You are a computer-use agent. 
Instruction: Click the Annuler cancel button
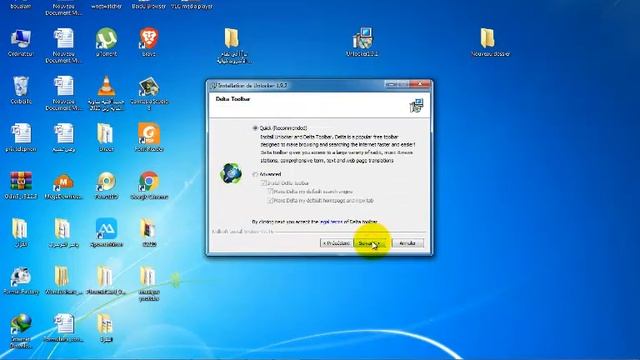[407, 243]
